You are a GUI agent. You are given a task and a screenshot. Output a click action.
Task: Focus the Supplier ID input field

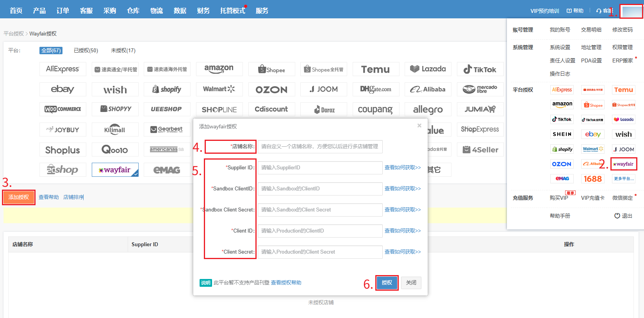320,168
